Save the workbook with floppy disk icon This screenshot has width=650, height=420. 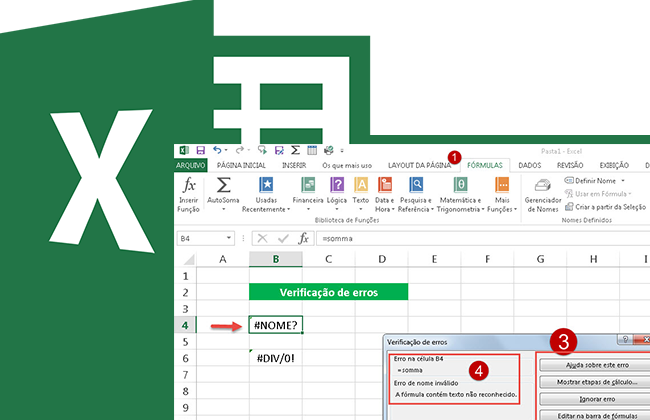click(x=201, y=150)
